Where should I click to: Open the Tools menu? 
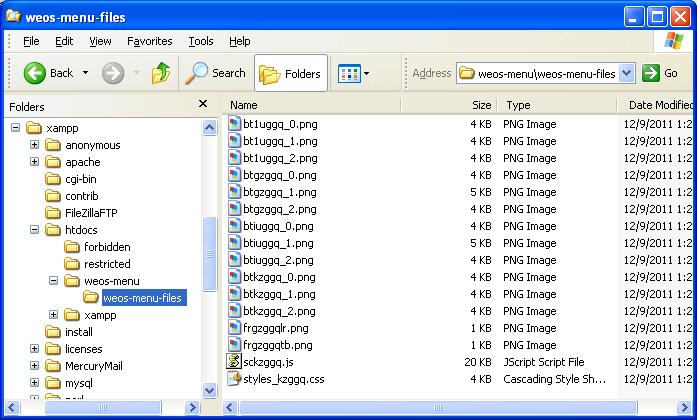coord(201,41)
